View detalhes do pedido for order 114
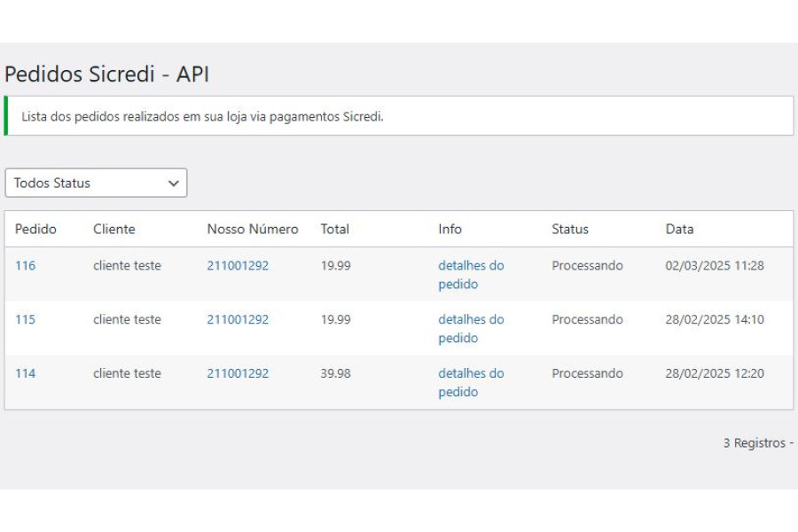 point(472,383)
